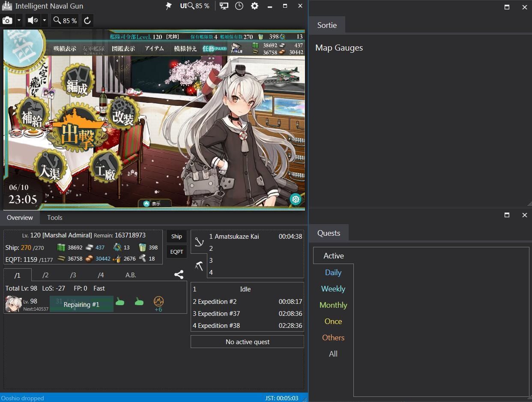Click the Expedition #2 row
Viewport: 532px width, 402px height.
(247, 301)
